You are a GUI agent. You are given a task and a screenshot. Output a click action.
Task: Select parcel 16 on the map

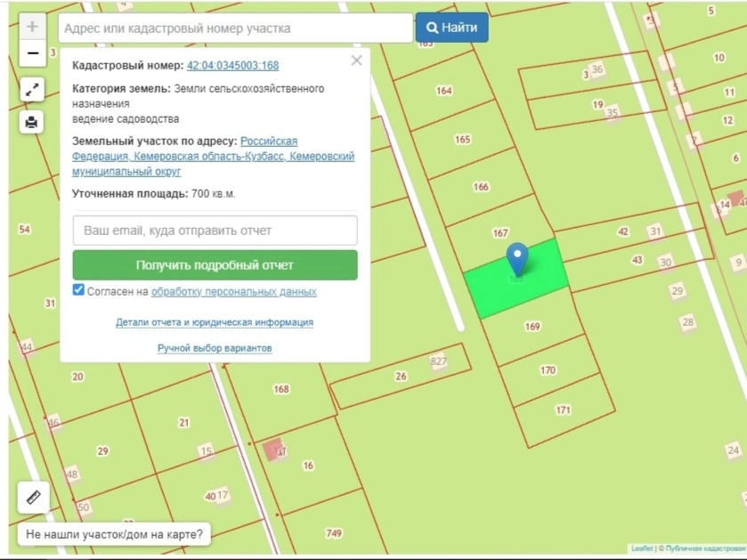(x=308, y=466)
